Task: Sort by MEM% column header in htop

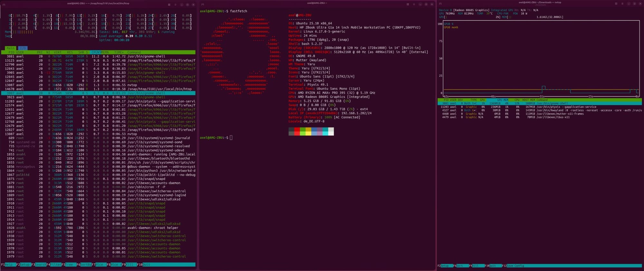Action: (105, 52)
